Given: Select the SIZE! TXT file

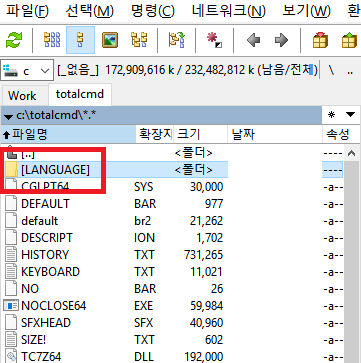Looking at the screenshot, I should 173,340.
